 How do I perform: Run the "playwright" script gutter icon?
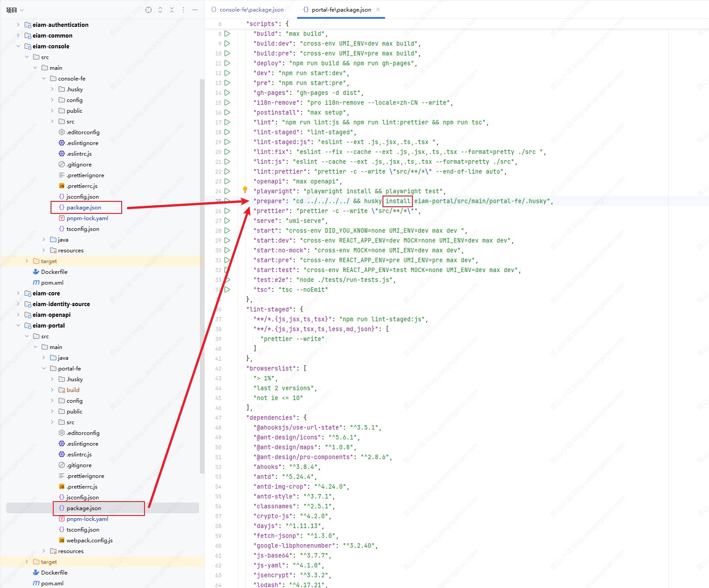227,191
